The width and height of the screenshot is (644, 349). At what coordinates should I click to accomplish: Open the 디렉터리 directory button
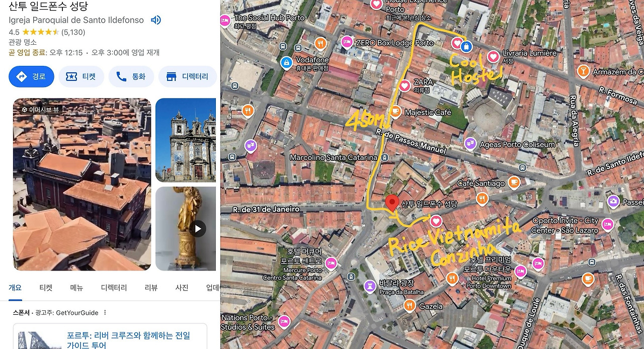pos(187,76)
